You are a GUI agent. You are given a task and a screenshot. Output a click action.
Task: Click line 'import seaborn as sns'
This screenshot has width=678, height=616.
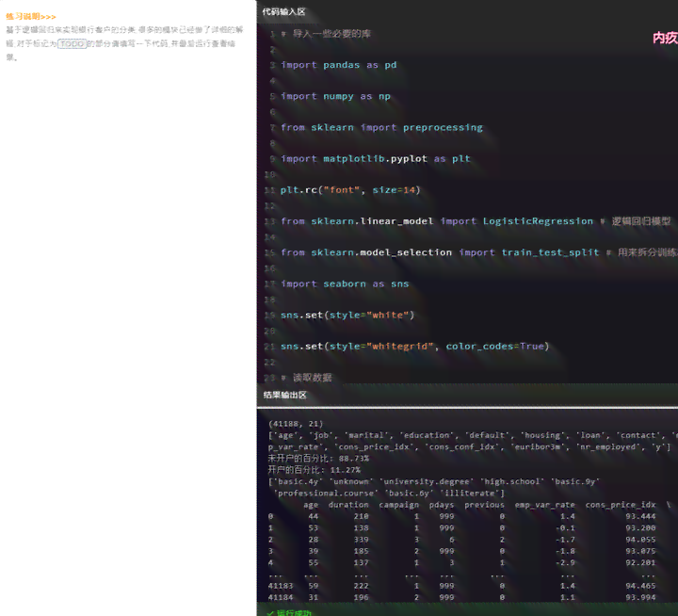point(345,284)
